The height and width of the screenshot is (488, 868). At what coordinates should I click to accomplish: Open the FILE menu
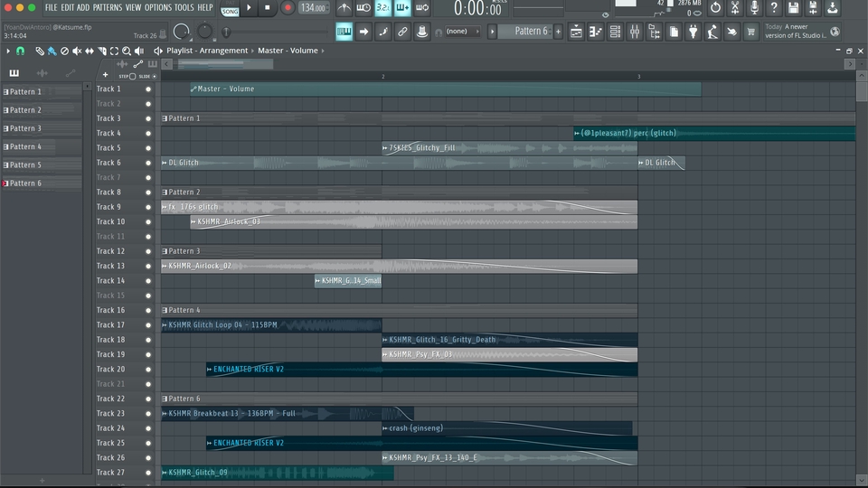(x=52, y=8)
